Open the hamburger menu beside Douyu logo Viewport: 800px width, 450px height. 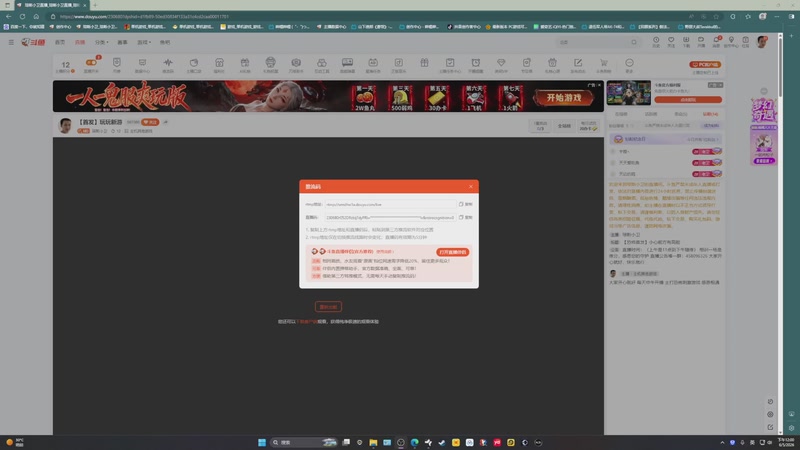pos(11,42)
